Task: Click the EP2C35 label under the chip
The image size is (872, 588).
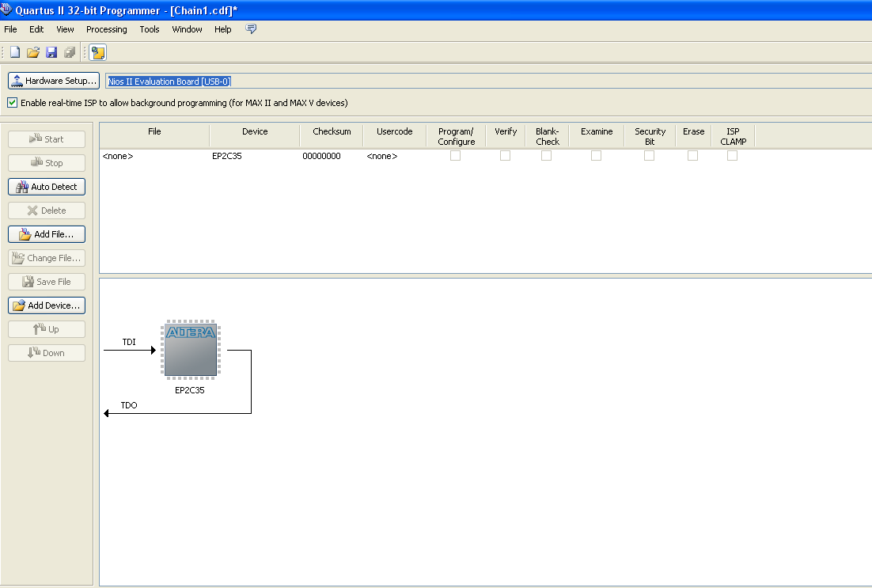Action: (x=190, y=390)
